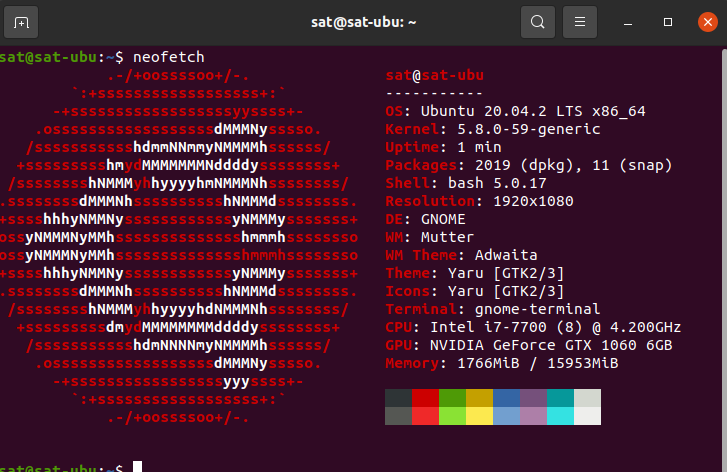
Task: Click the window title sat@sat-ubu: ~
Action: [x=364, y=22]
